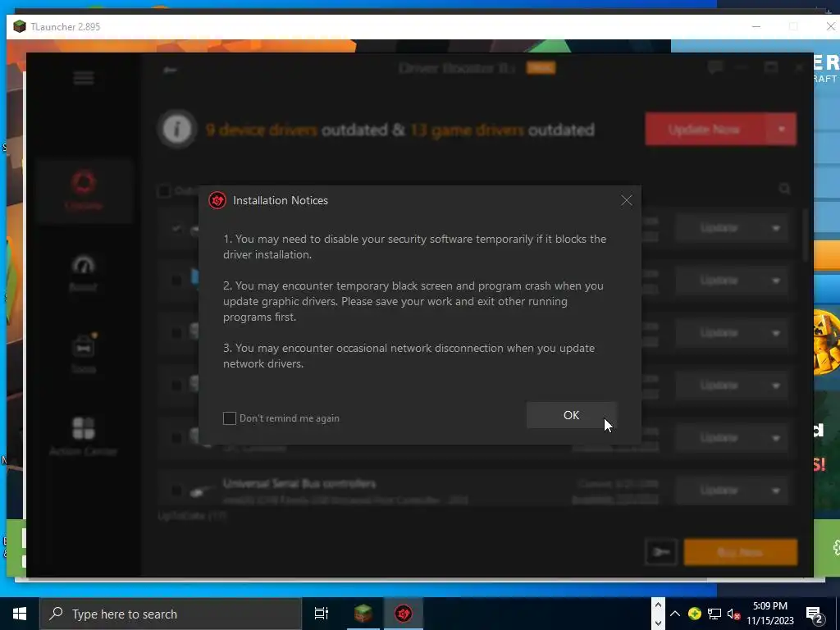Toggle the select-all Outdated checkbox
This screenshot has height=630, width=840.
point(164,190)
